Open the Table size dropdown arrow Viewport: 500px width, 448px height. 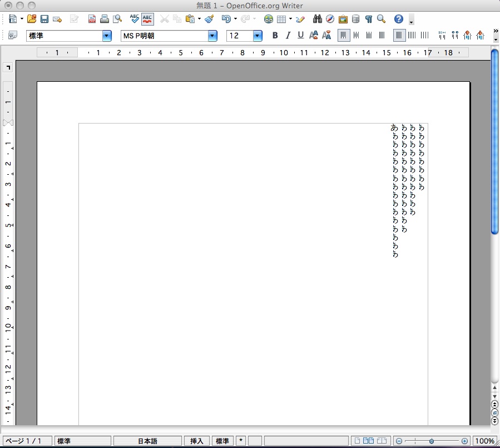point(290,19)
